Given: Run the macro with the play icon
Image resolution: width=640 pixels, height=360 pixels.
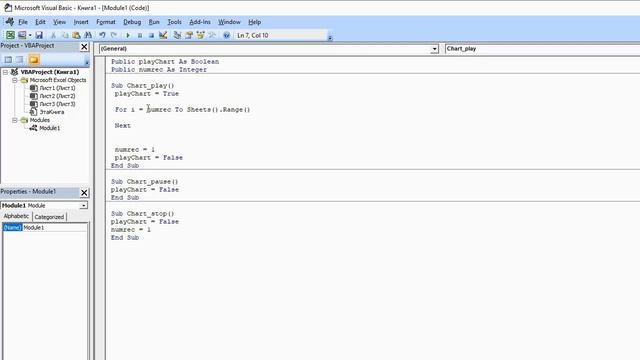Looking at the screenshot, I should [128, 36].
